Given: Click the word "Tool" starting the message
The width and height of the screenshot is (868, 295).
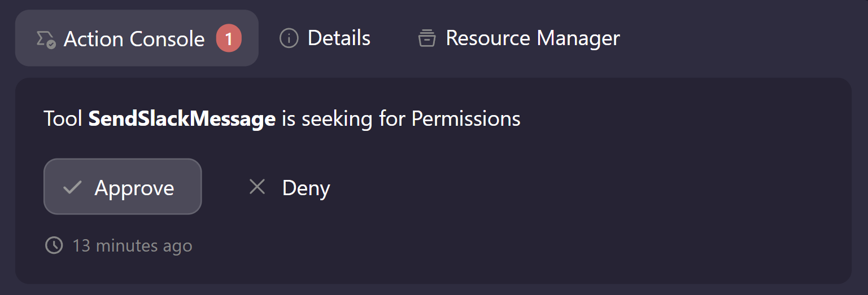Looking at the screenshot, I should (63, 119).
